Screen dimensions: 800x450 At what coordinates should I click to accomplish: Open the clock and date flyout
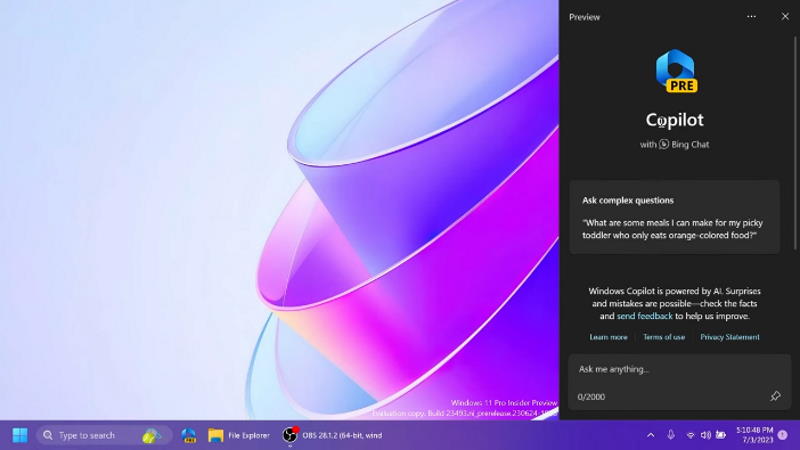(x=755, y=435)
